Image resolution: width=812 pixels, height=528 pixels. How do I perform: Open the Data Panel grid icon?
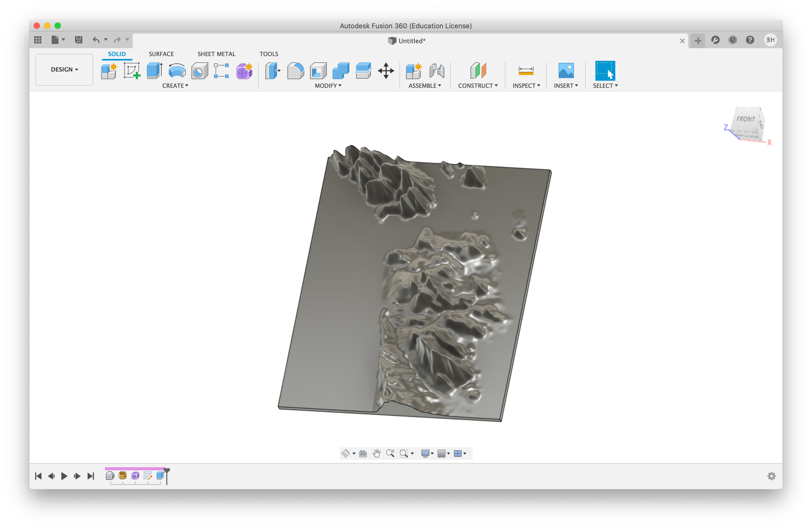click(38, 40)
